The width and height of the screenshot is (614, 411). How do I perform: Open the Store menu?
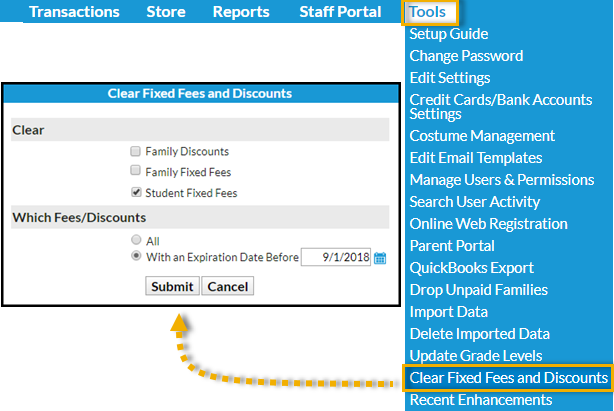pos(166,12)
